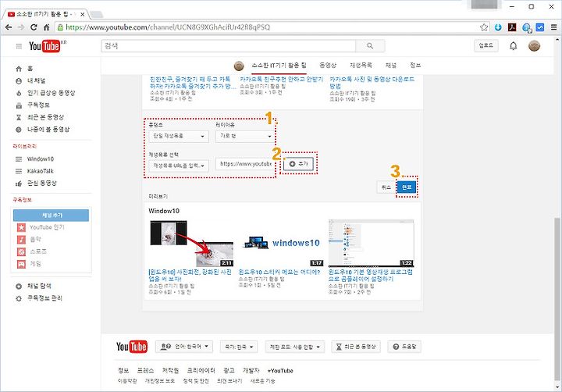Click the browser back arrow
This screenshot has height=392, width=562.
(9, 27)
